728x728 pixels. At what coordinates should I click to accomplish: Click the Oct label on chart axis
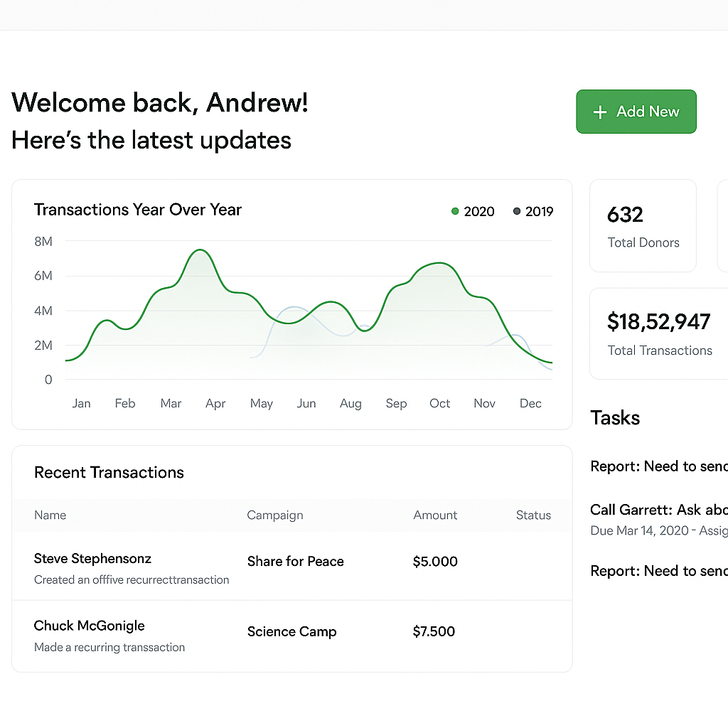coord(439,404)
